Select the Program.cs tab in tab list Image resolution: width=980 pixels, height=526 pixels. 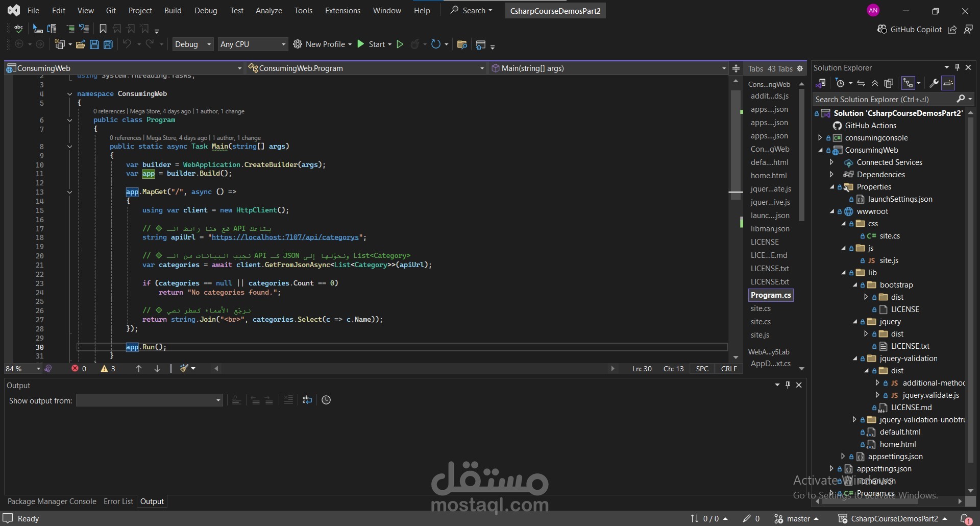pyautogui.click(x=771, y=295)
